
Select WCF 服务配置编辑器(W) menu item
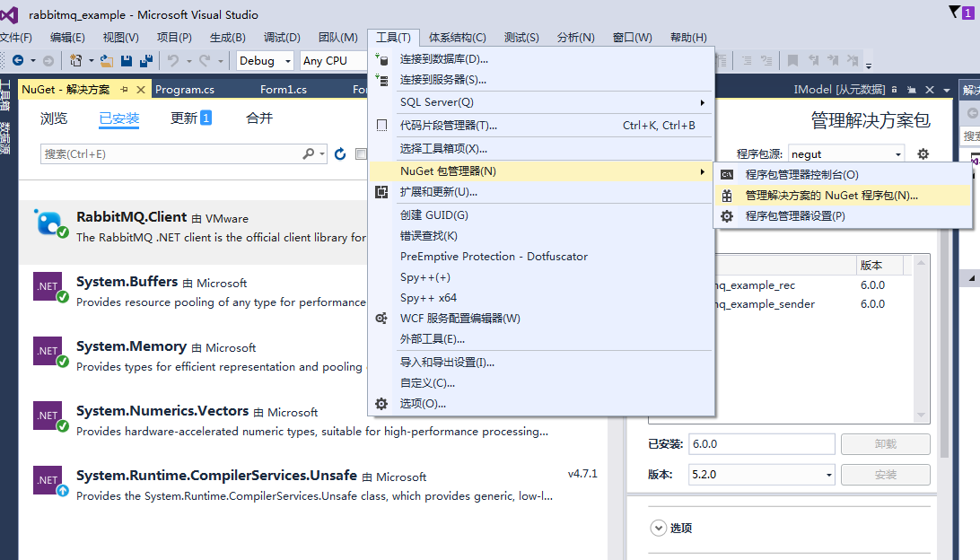click(x=541, y=319)
